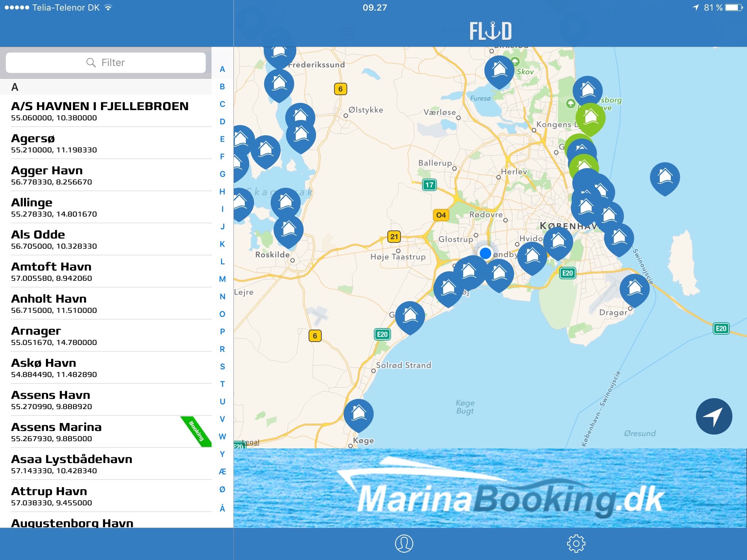Jump to letter Ø in alphabet index

(x=222, y=489)
